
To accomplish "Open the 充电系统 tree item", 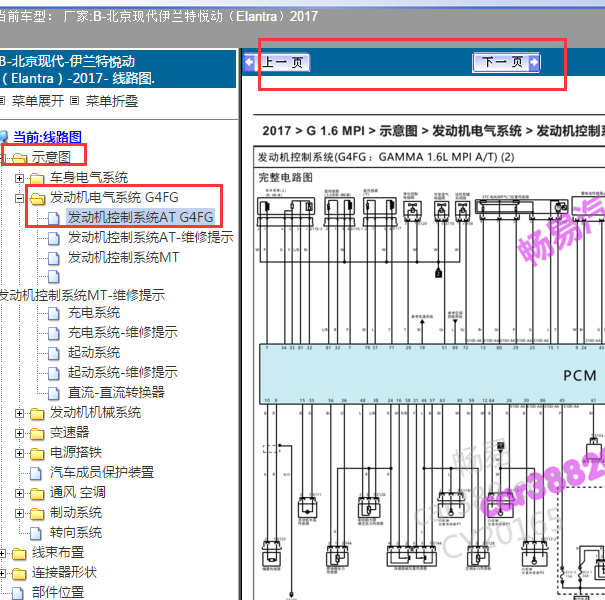I will point(94,313).
